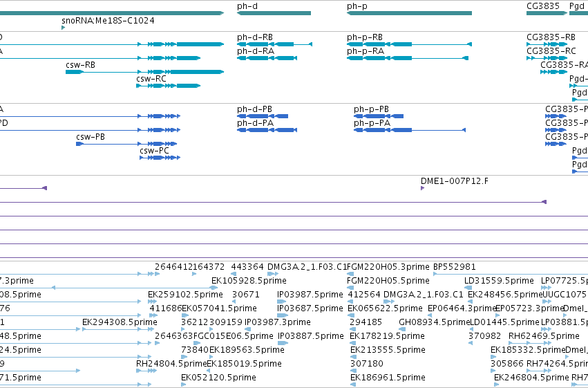Screen dimensions: 588x388
Task: Click the ph-p-PA protein feature
Action: [x=410, y=130]
